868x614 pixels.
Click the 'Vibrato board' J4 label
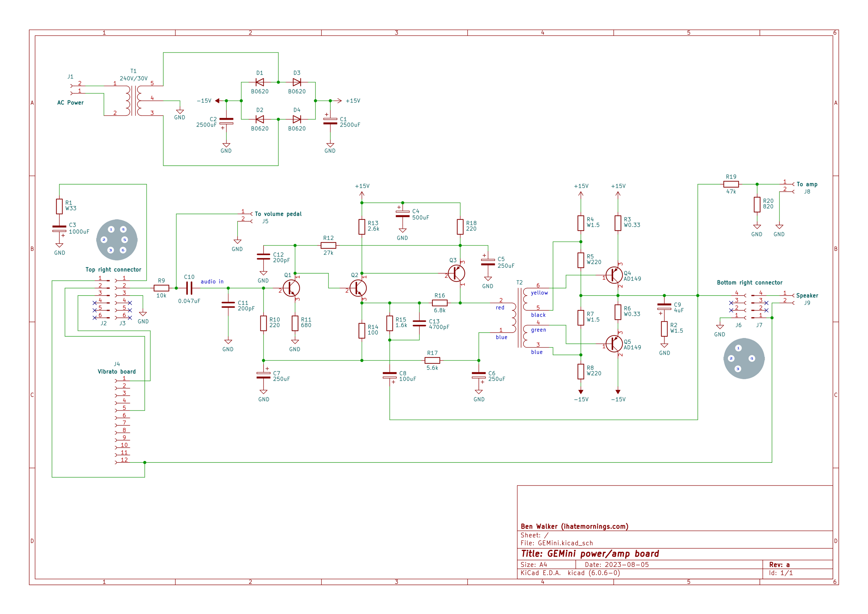[117, 371]
